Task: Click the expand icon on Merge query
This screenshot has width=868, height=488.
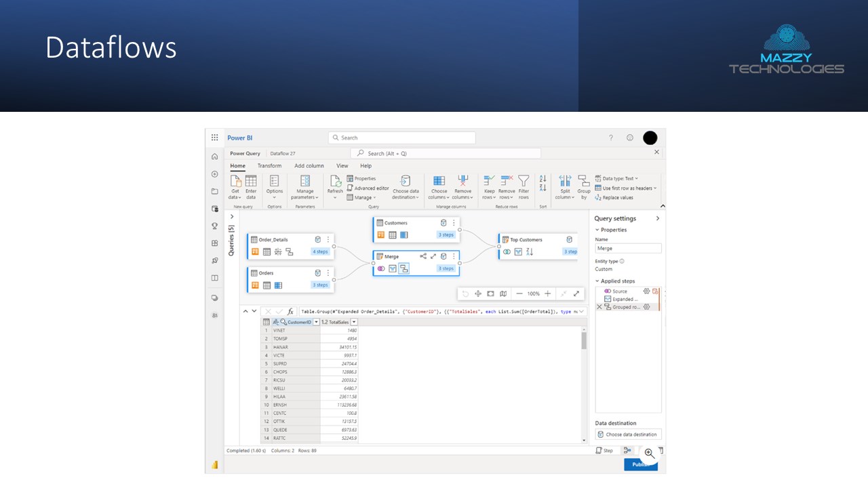Action: (x=433, y=256)
